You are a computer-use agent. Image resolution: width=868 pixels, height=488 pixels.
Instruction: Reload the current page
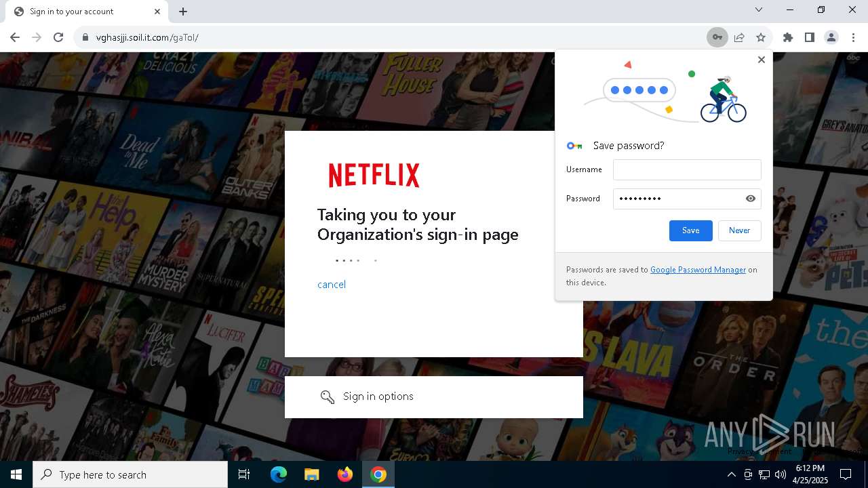pos(58,37)
